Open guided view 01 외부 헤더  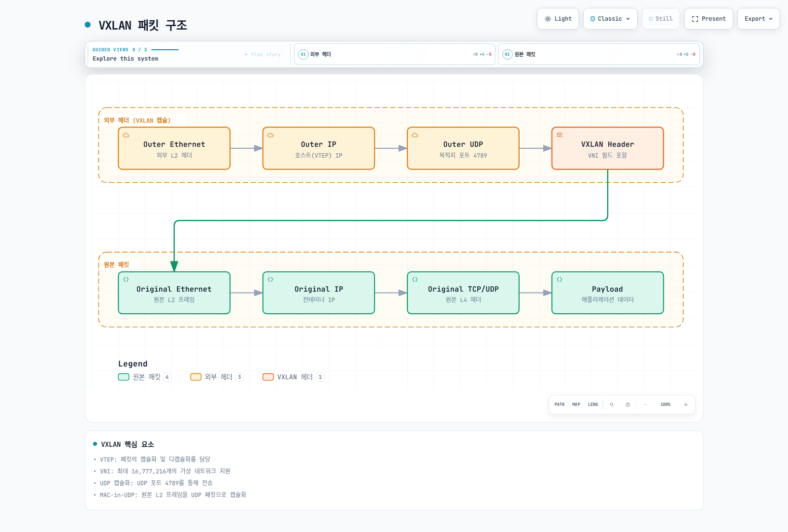tap(394, 54)
